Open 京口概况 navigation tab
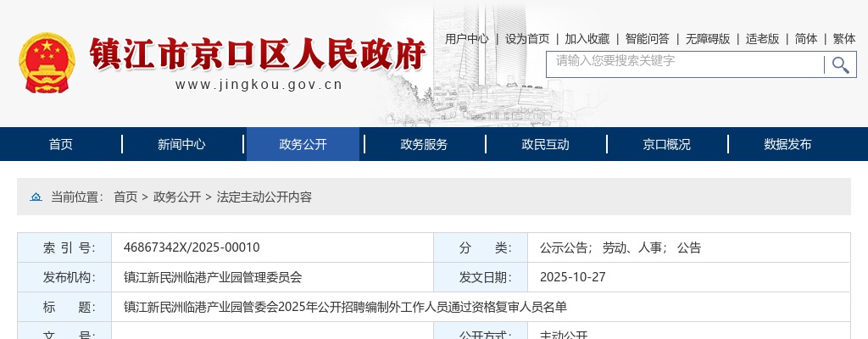Image resolution: width=868 pixels, height=339 pixels. [666, 145]
